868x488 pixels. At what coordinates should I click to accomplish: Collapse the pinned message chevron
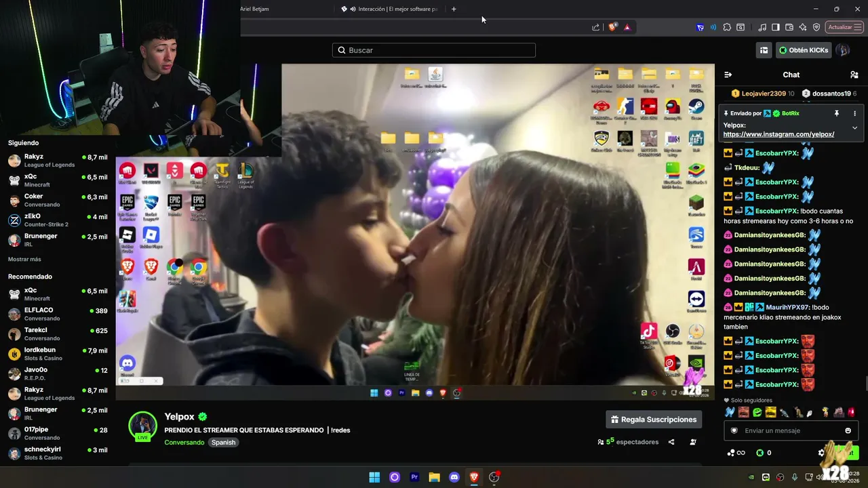point(854,127)
